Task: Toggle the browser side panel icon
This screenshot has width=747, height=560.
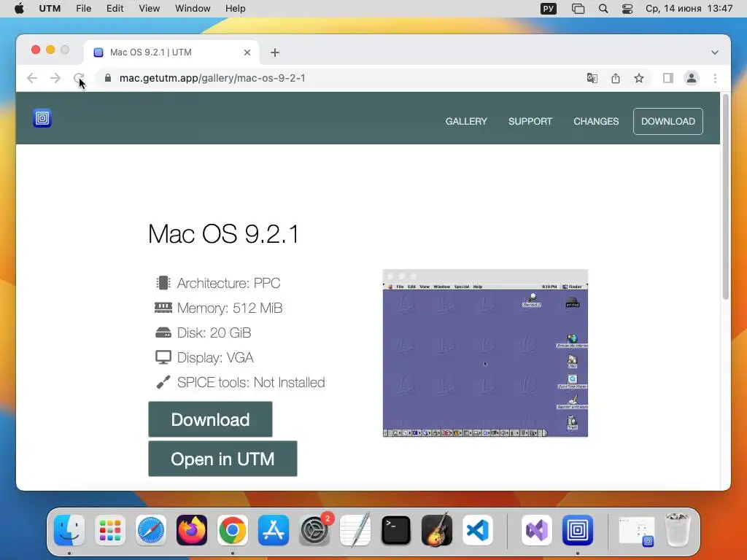Action: click(x=668, y=78)
